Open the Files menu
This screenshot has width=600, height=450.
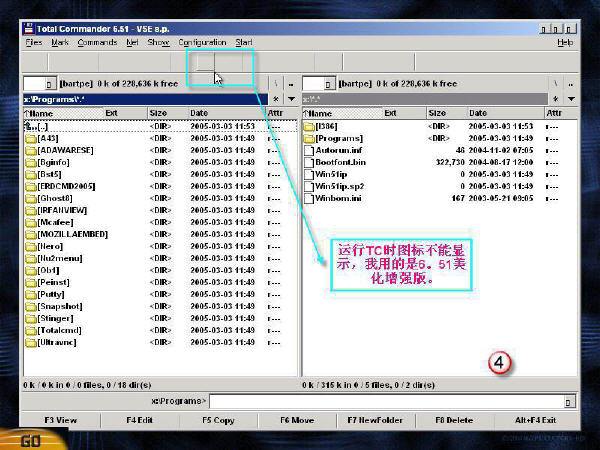point(34,42)
